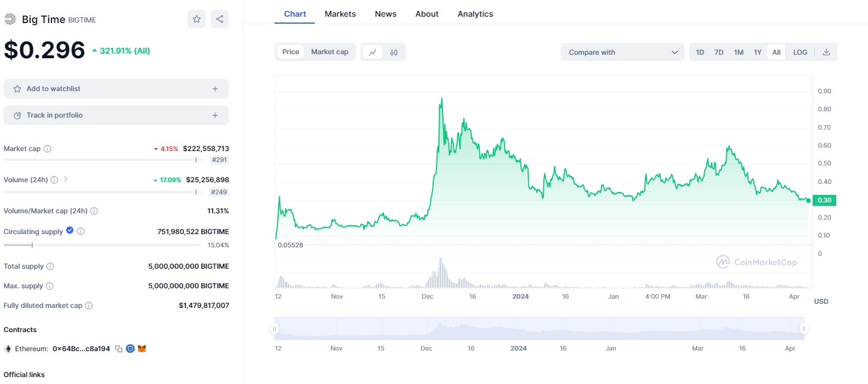Click the plus icon on Track in portfolio
868x384 pixels.
(215, 115)
